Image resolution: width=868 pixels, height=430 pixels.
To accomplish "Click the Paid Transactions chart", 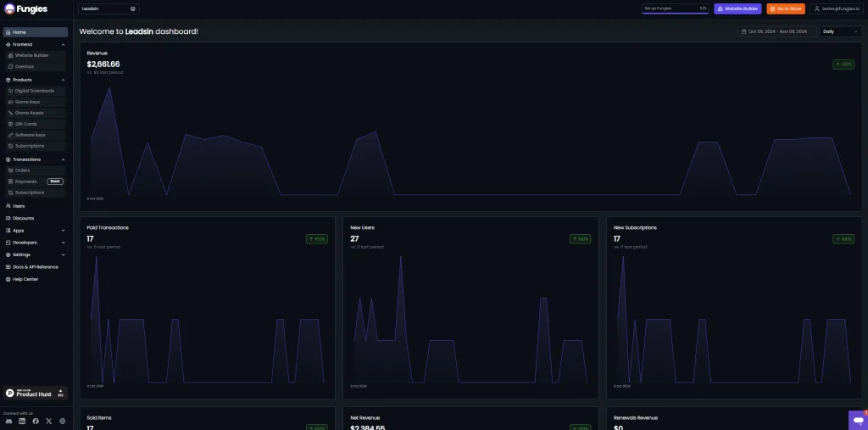I will click(x=208, y=319).
